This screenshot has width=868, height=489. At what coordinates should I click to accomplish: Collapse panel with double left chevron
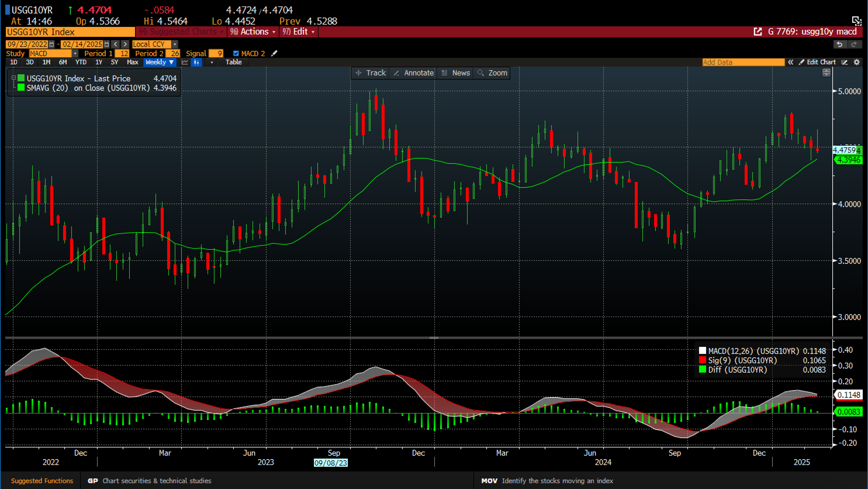[x=791, y=62]
